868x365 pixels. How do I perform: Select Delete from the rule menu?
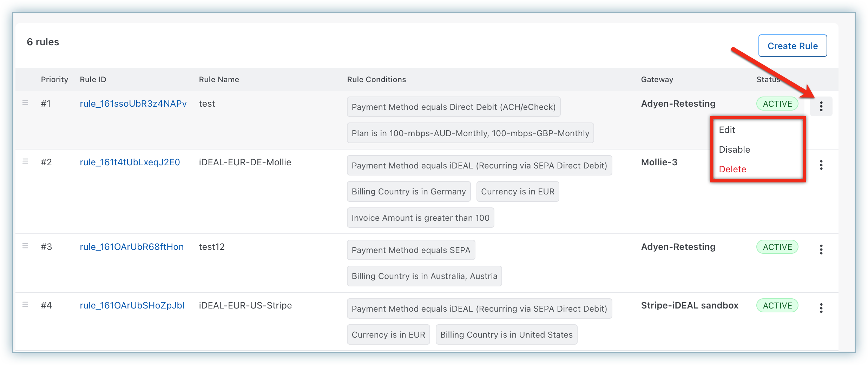tap(732, 169)
